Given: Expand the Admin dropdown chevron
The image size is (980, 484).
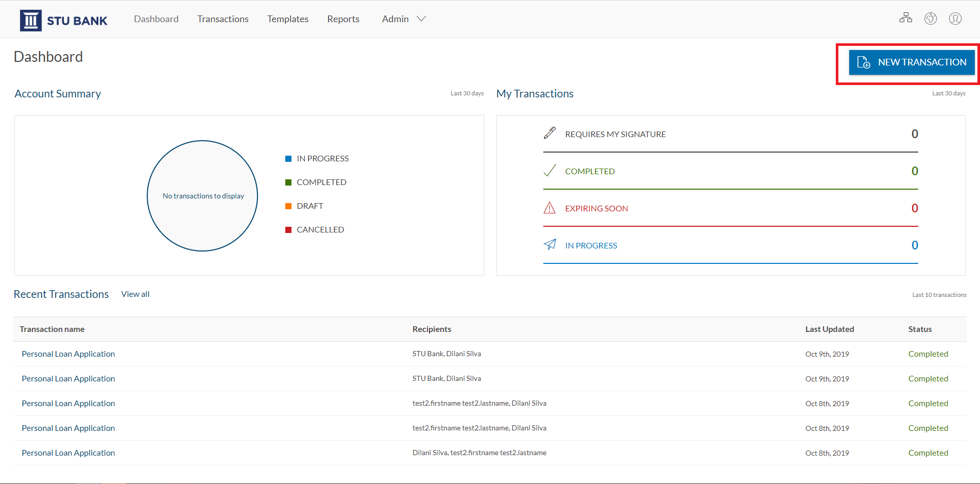Looking at the screenshot, I should pos(421,19).
